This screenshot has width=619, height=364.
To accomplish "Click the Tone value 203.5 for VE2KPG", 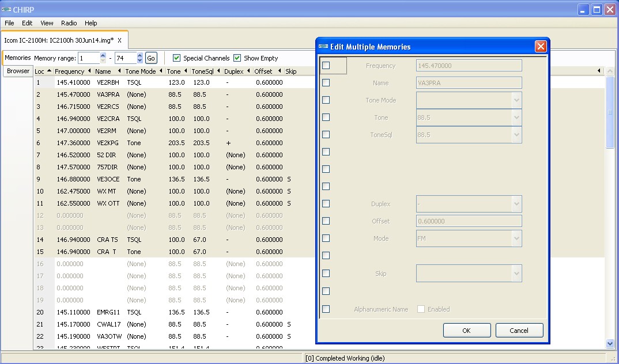I will [x=176, y=143].
